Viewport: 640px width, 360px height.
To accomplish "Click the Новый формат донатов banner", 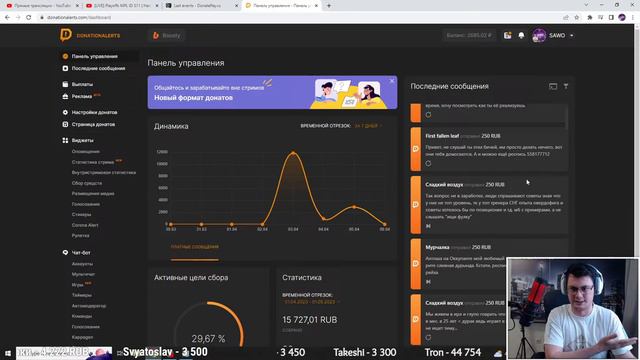I will coord(272,92).
